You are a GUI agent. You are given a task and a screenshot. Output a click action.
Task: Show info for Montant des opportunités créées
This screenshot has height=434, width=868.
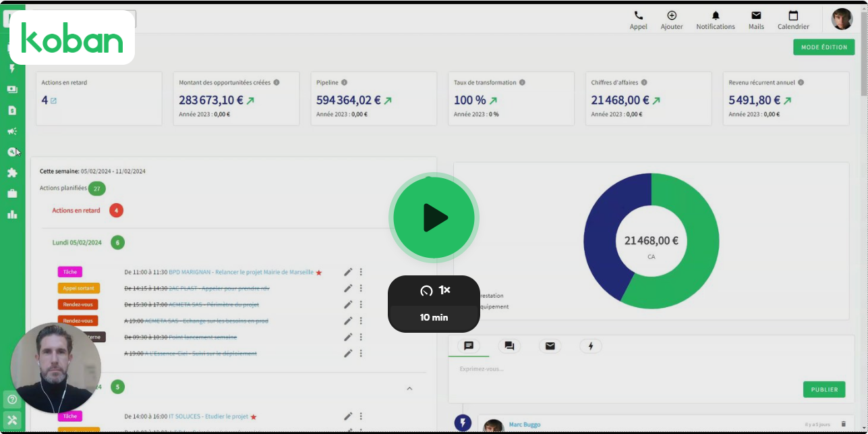tap(277, 82)
